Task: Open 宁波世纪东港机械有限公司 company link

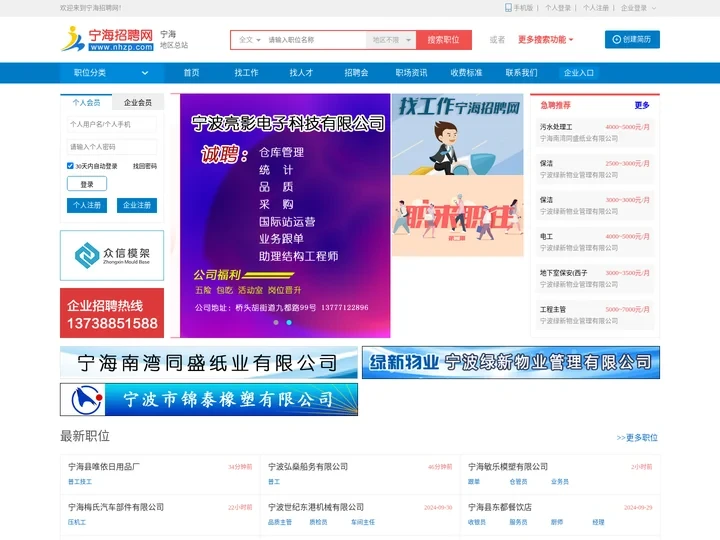Action: [x=316, y=507]
